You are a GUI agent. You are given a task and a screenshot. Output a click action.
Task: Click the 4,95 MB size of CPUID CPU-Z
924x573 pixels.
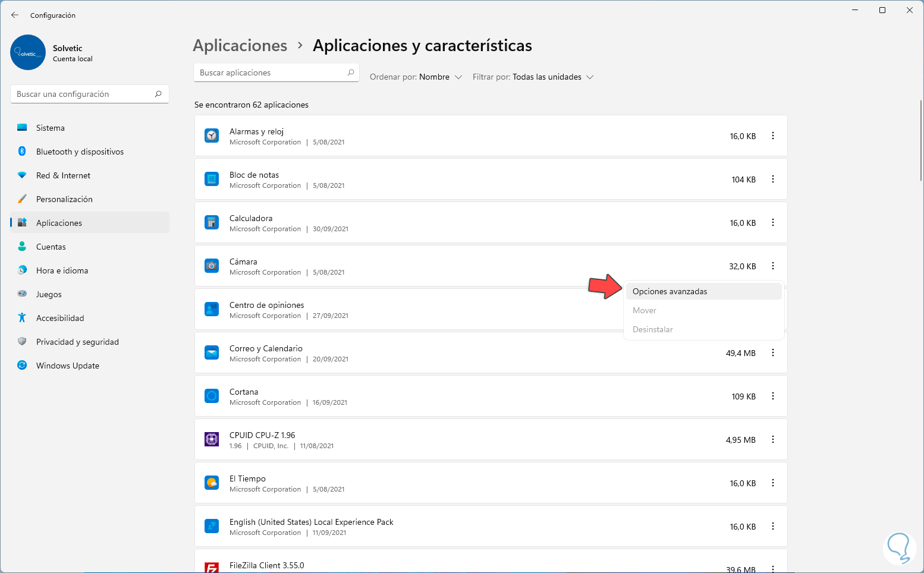click(741, 440)
